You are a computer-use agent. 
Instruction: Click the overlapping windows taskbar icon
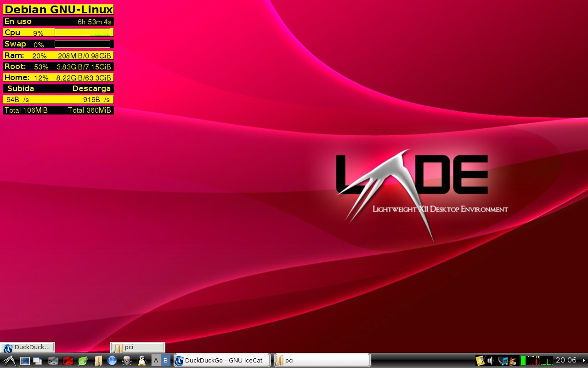pyautogui.click(x=38, y=361)
